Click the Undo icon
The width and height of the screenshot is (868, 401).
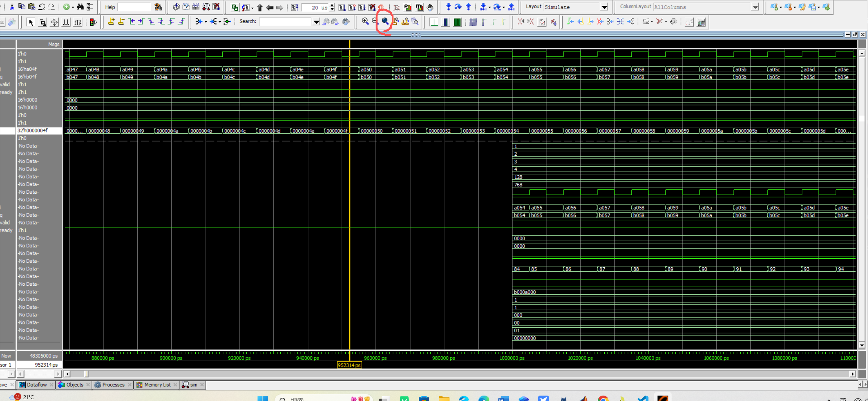pos(42,7)
